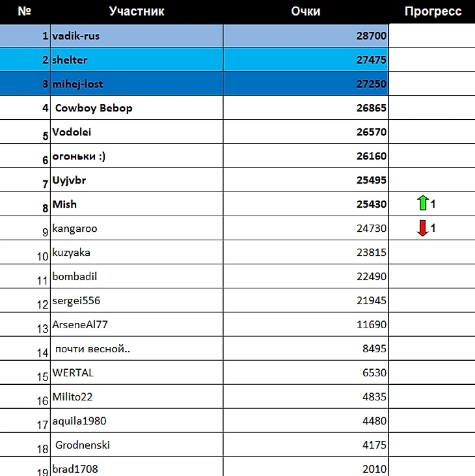Click the mihej-lost name cell

point(137,84)
